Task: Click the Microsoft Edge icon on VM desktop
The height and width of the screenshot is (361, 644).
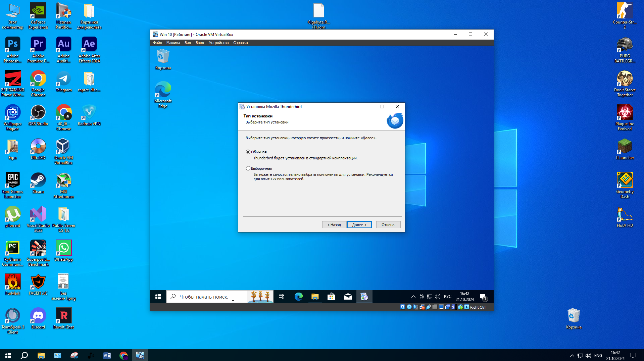Action: coord(163,95)
